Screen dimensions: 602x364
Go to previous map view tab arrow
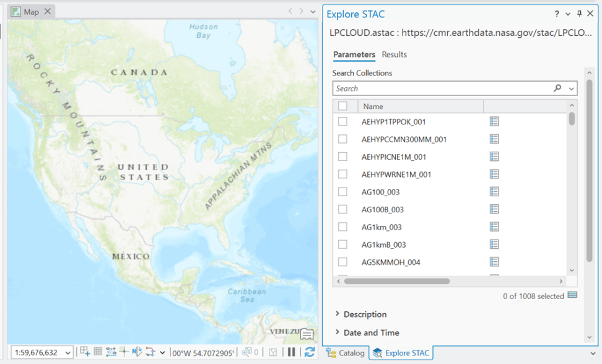[290, 12]
